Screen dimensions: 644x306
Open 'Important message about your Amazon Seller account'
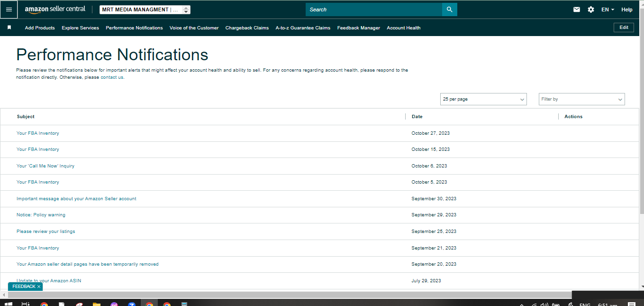pos(76,199)
